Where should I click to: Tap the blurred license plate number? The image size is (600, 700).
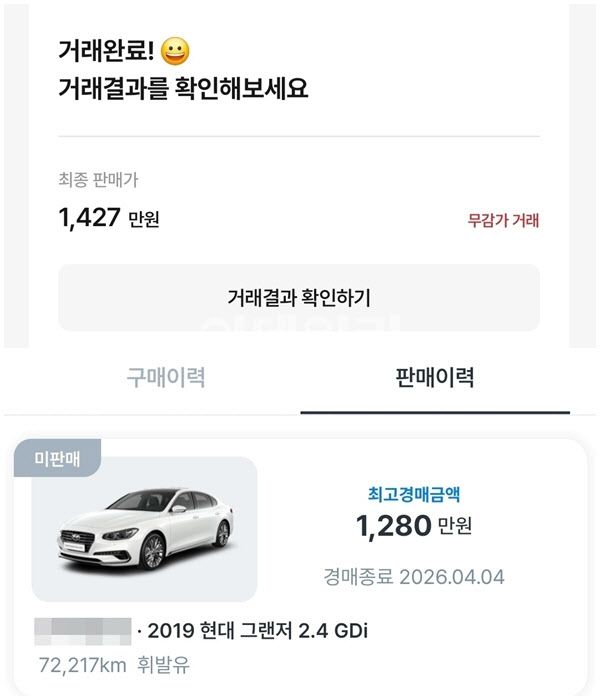(83, 631)
